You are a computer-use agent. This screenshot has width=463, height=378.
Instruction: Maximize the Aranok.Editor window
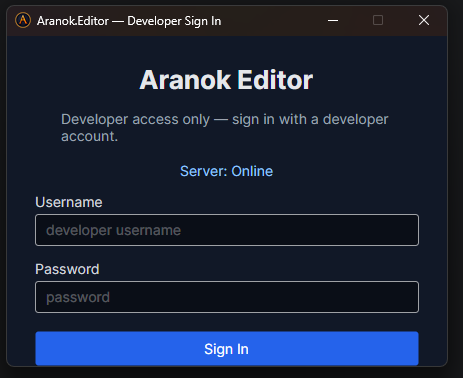378,20
